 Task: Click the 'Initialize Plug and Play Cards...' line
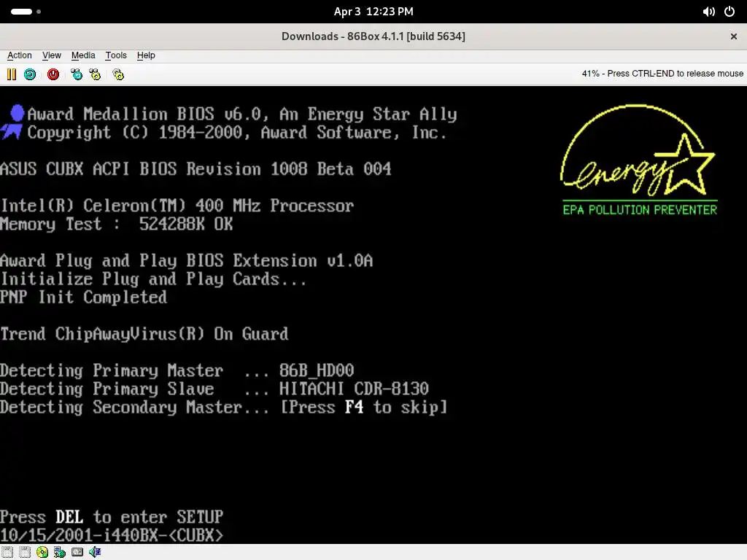tap(153, 279)
